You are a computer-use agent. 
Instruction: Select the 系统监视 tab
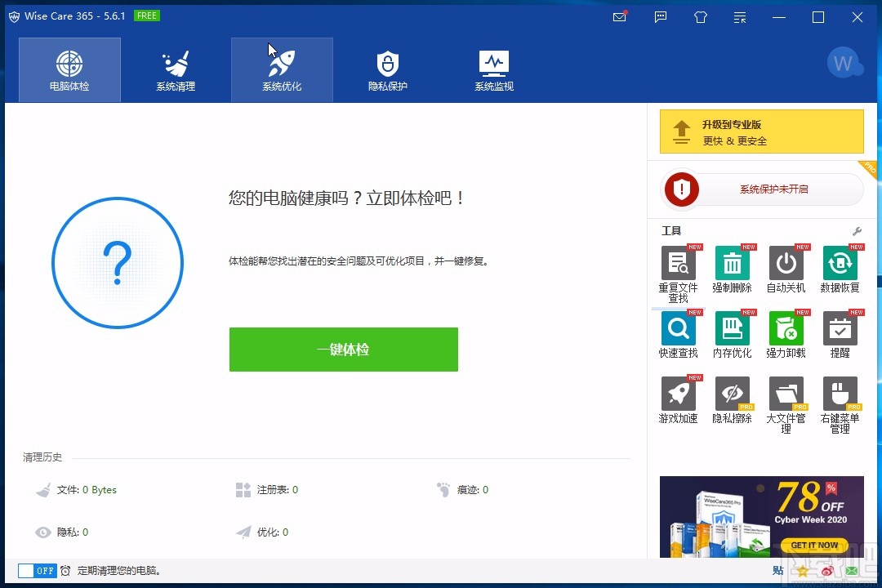click(x=494, y=69)
